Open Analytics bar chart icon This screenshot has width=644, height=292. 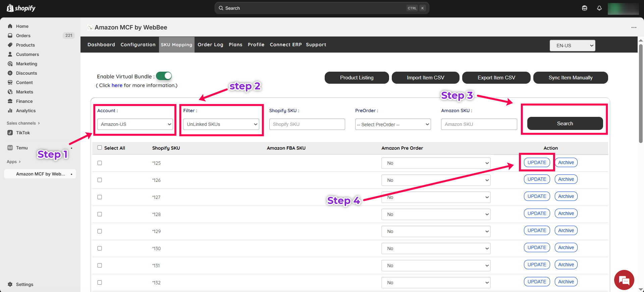coord(10,111)
